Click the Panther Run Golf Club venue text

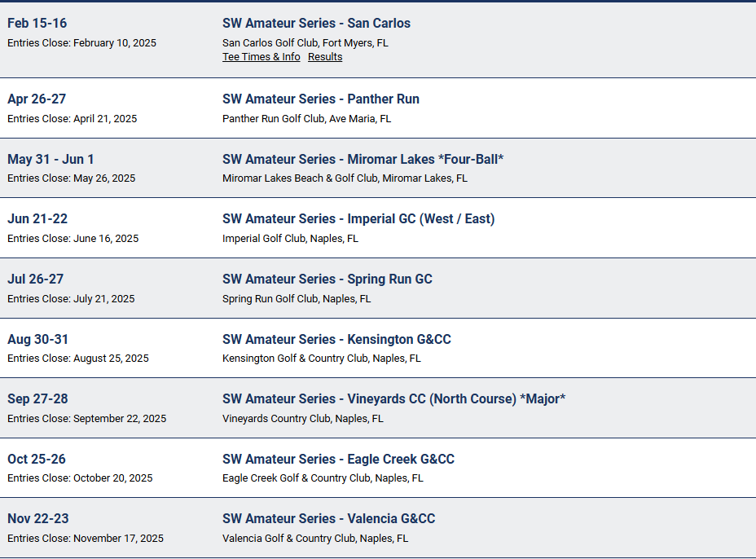point(307,118)
